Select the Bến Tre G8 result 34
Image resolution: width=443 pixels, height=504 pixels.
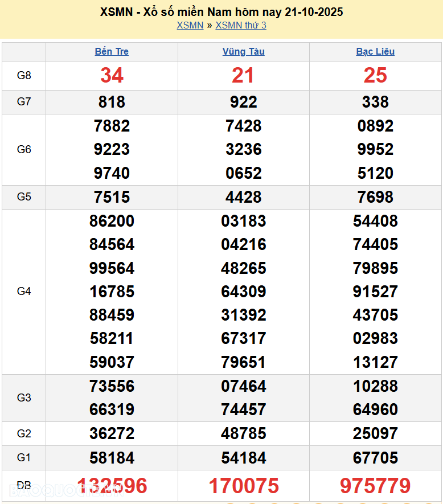[112, 75]
